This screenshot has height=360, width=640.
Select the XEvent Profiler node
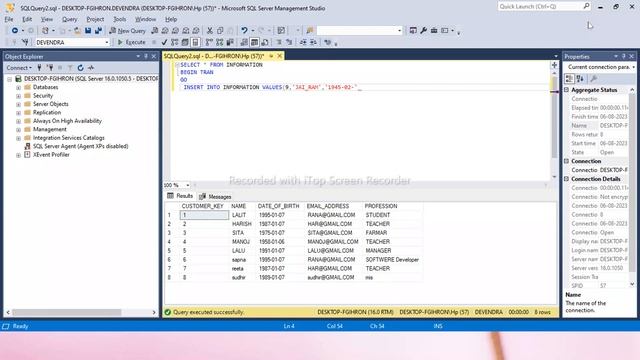point(51,155)
